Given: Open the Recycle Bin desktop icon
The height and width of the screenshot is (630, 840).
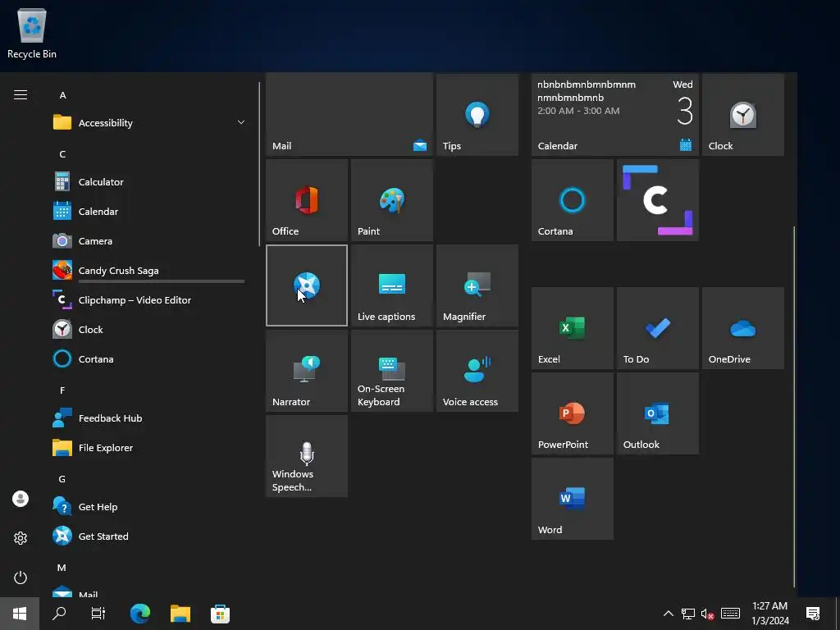Looking at the screenshot, I should click(32, 34).
